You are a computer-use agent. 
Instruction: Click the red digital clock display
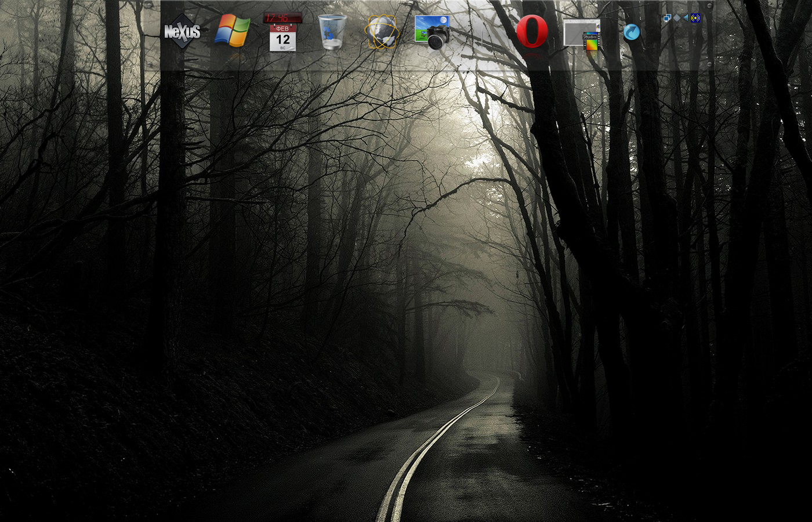point(282,18)
